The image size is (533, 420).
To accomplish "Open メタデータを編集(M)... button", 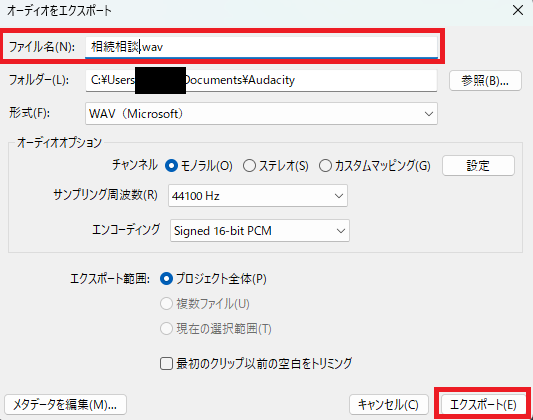I will point(65,404).
